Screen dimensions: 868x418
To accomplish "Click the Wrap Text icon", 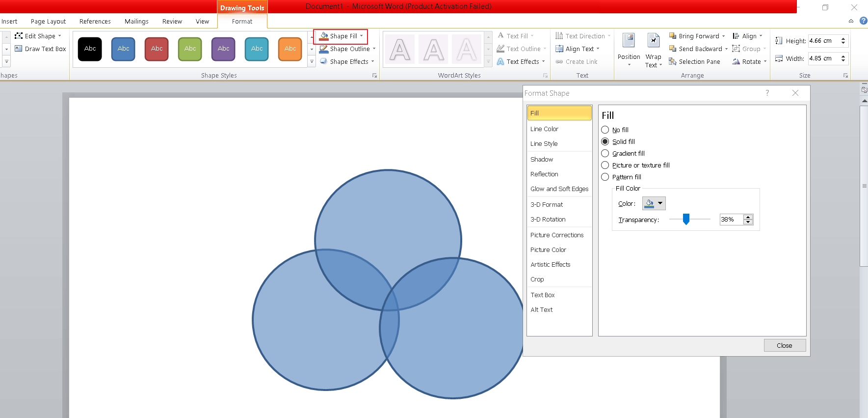I will 653,41.
